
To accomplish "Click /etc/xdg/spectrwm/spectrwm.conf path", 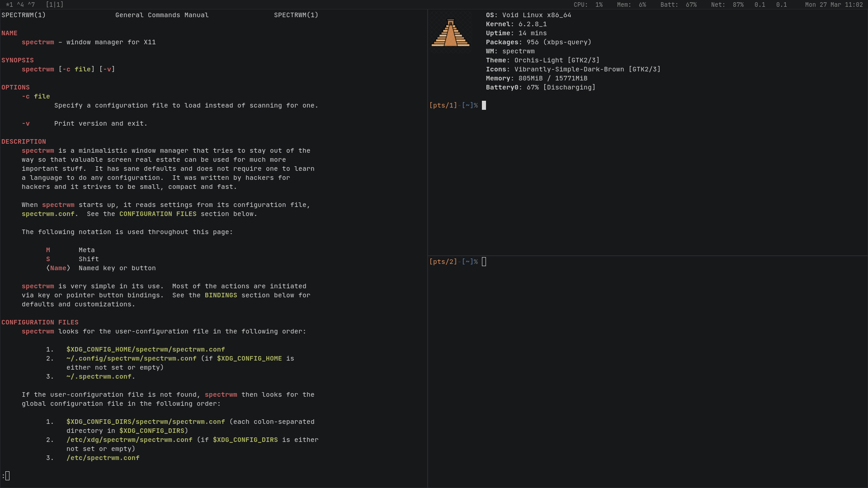I will tap(129, 440).
